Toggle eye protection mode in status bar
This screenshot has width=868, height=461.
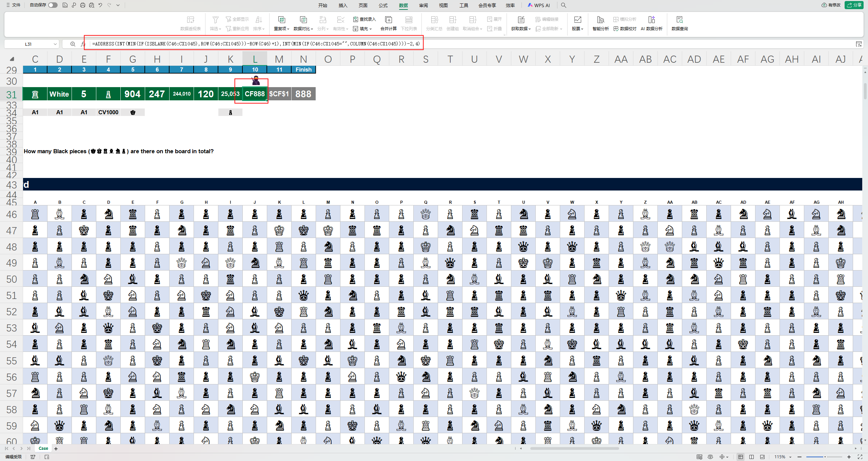(x=710, y=457)
